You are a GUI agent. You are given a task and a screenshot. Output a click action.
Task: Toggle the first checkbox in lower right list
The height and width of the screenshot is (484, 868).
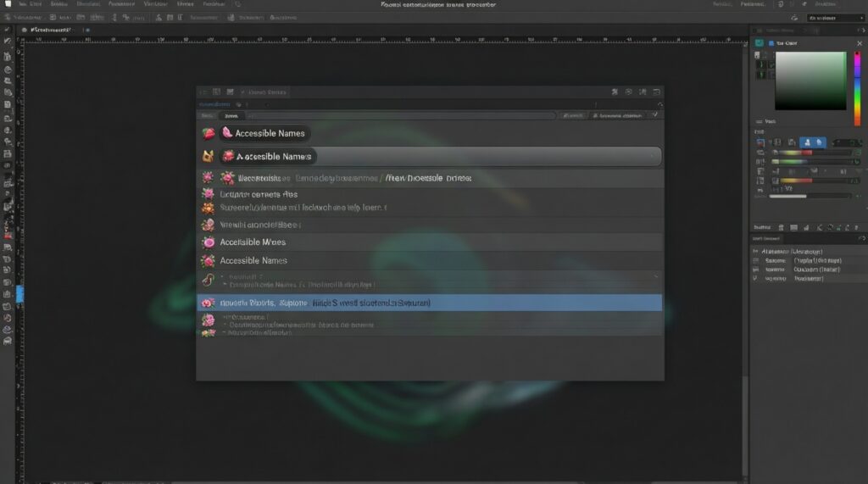point(755,252)
